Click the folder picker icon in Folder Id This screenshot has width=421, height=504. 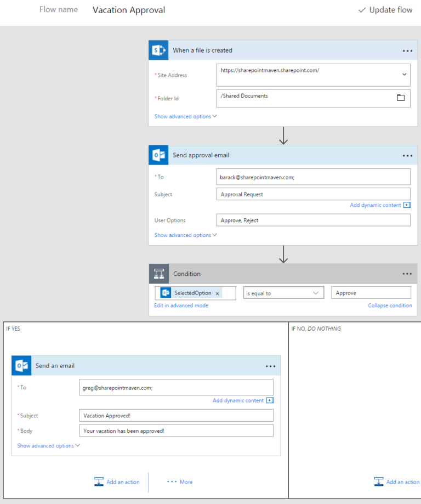click(401, 98)
